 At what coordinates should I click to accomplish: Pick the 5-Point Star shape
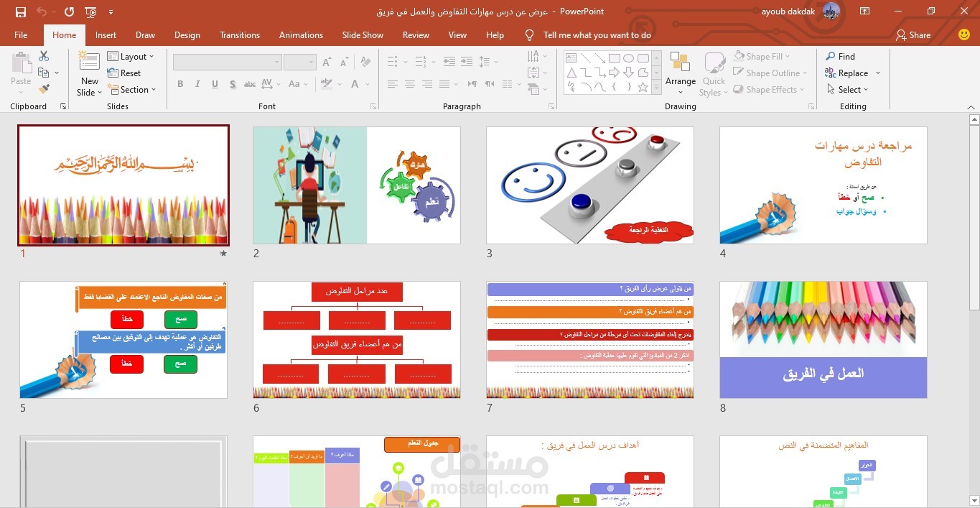point(643,87)
